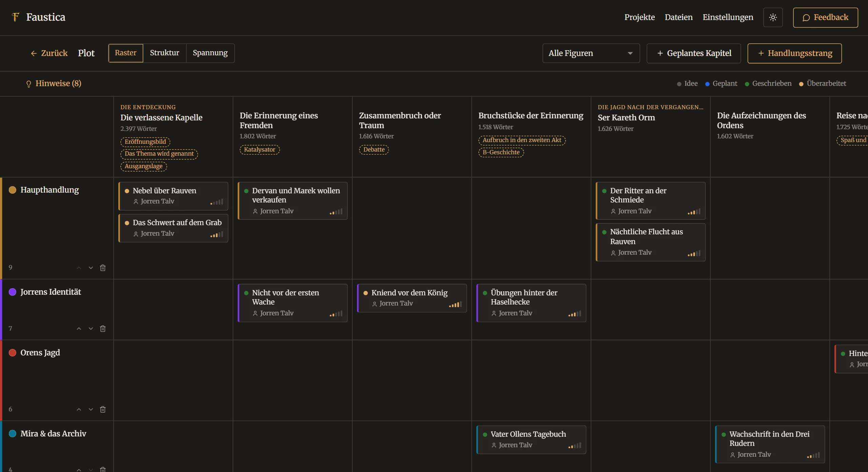Move Haupthandlung strand up with chevron
This screenshot has height=472, width=868.
click(x=79, y=268)
